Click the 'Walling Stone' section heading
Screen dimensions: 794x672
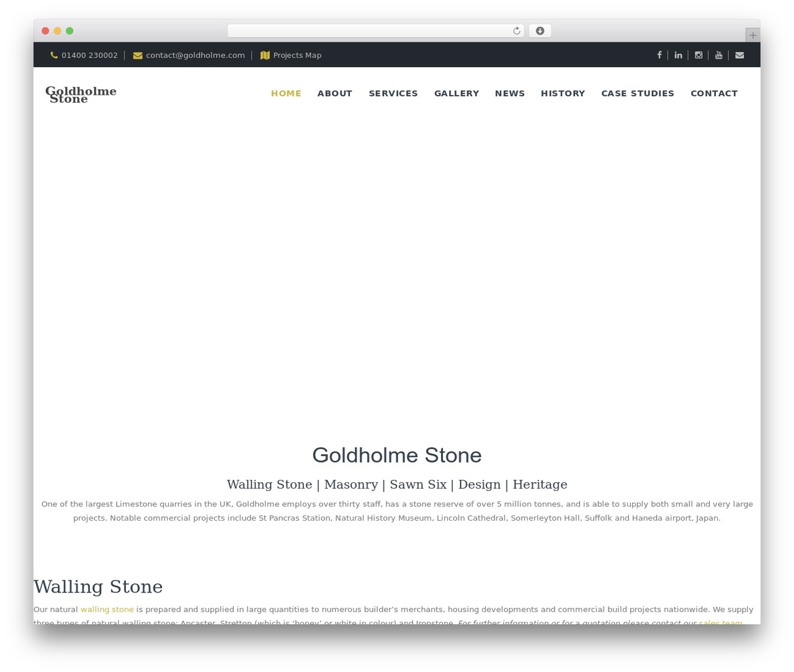coord(98,586)
